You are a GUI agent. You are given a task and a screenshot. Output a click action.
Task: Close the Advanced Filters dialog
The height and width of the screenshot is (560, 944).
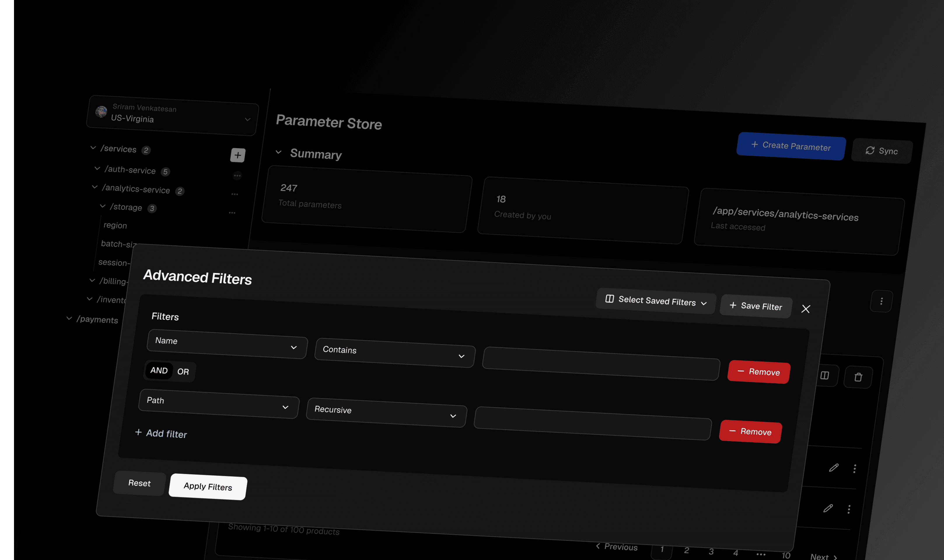coord(805,309)
